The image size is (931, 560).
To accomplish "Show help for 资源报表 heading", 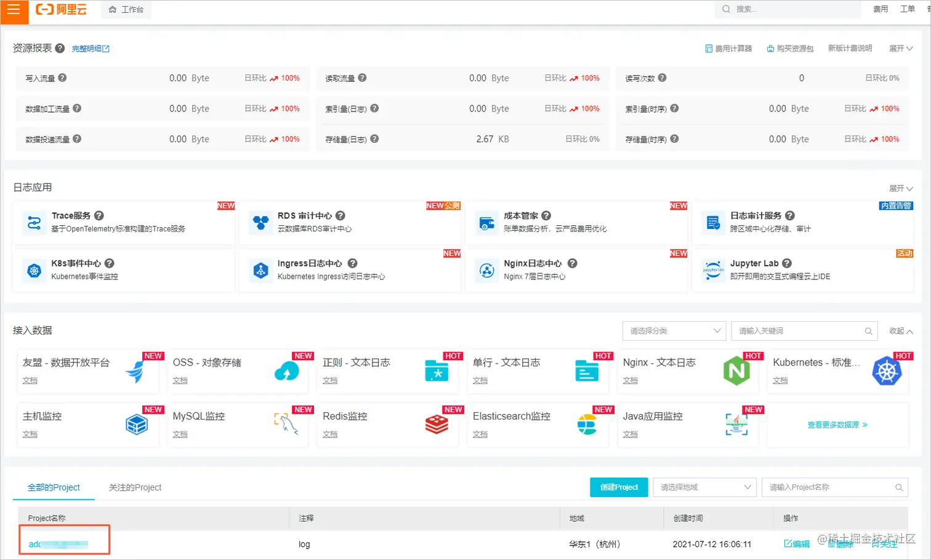I will point(60,48).
